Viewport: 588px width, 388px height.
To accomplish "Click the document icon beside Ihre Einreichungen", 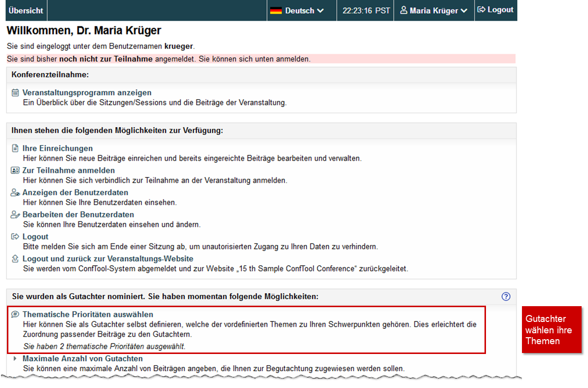I will (15, 148).
